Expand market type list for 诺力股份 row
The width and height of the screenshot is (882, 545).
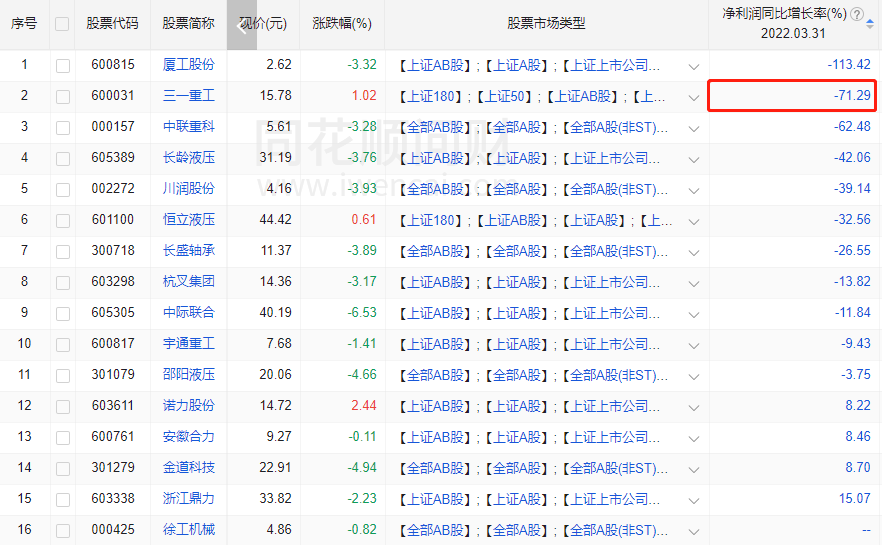694,408
